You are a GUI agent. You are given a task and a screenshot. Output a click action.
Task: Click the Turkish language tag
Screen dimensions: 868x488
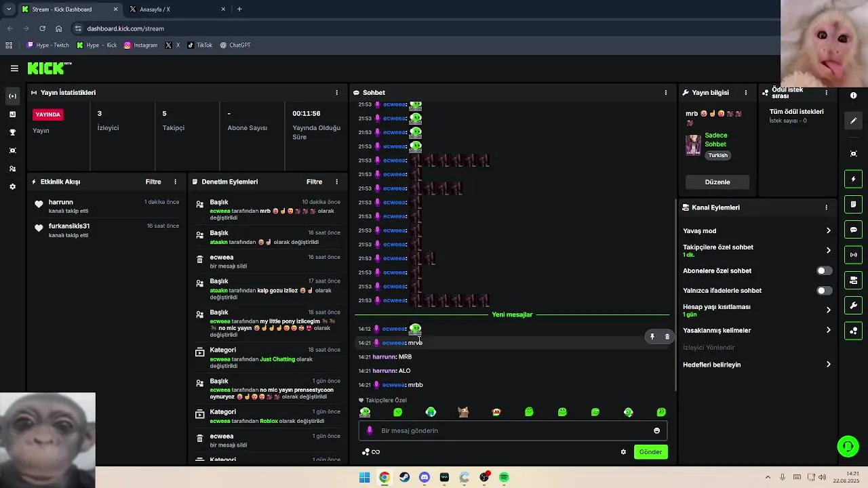[x=717, y=155]
